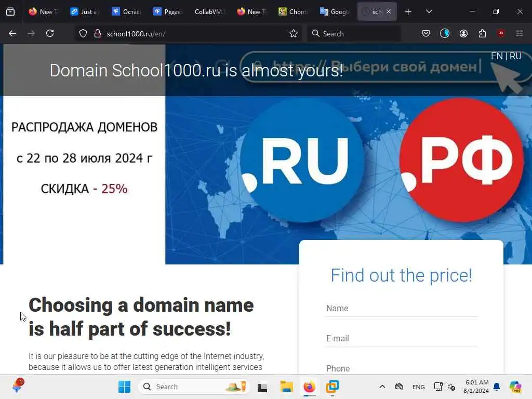The image size is (532, 399).
Task: Switch to the Остав tab
Action: (x=127, y=12)
